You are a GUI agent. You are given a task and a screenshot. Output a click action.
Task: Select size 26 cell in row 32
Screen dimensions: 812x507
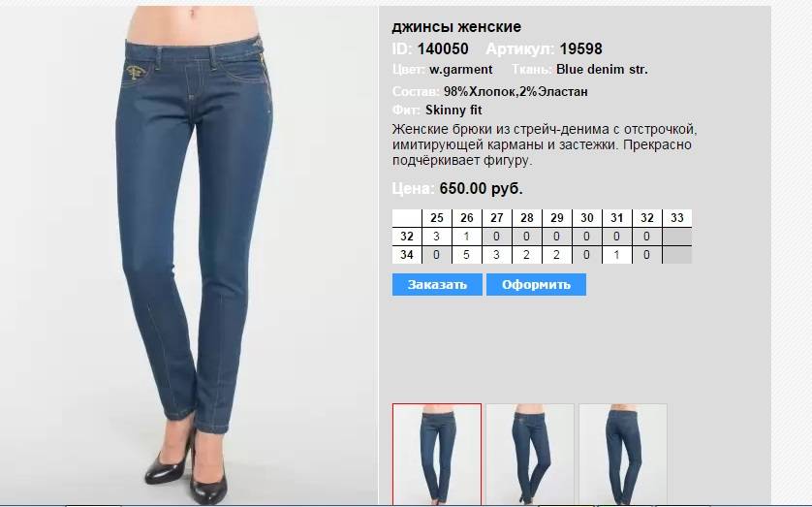click(467, 237)
